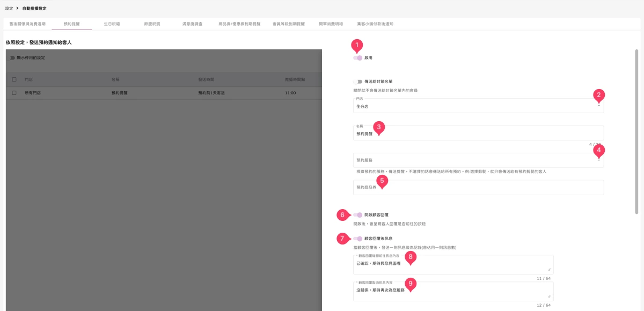
Task: Switch to the 生日祝福 tab
Action: pyautogui.click(x=112, y=24)
